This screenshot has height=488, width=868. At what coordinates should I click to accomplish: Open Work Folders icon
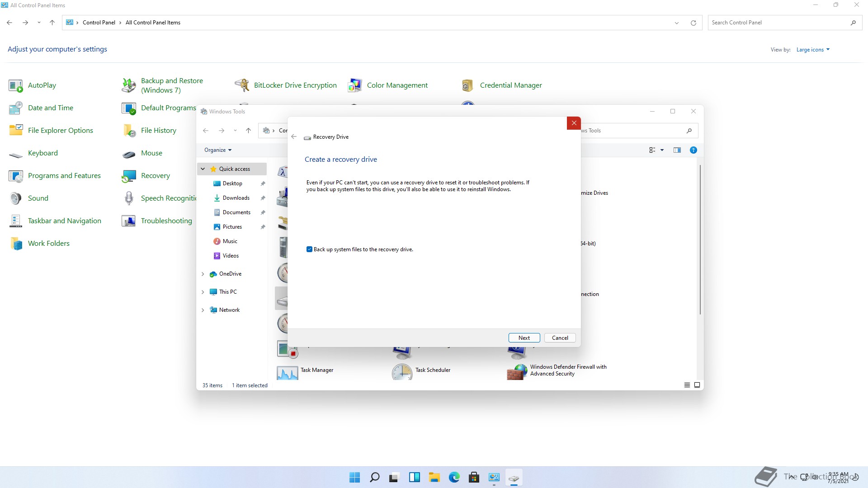pyautogui.click(x=16, y=244)
